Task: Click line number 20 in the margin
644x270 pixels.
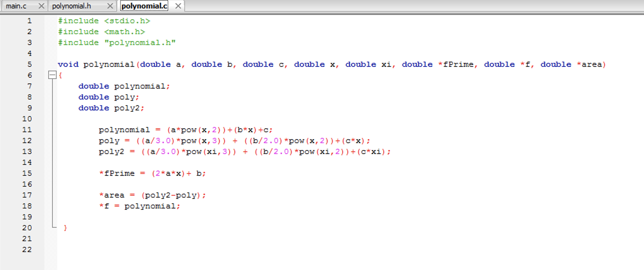Action: coord(27,228)
